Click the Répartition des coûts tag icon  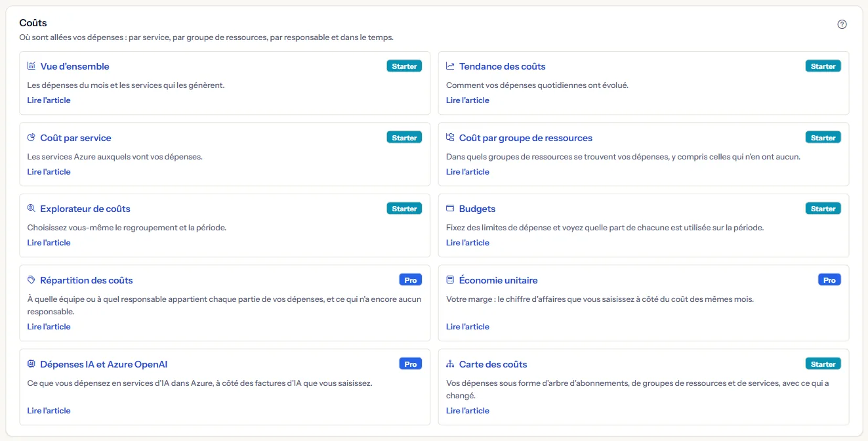31,280
